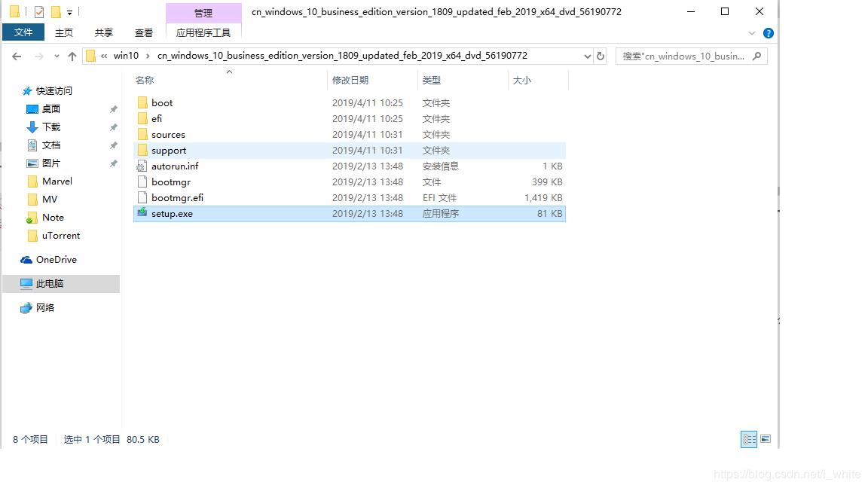Image resolution: width=868 pixels, height=488 pixels.
Task: Open 图片 in quick access
Action: [51, 163]
